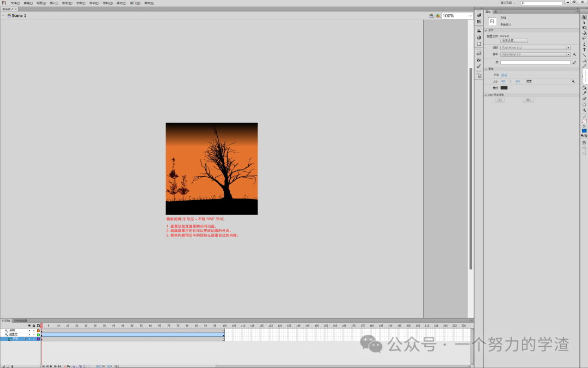The height and width of the screenshot is (368, 588).
Task: Open the Components panel icon in dock
Action: pos(479,60)
